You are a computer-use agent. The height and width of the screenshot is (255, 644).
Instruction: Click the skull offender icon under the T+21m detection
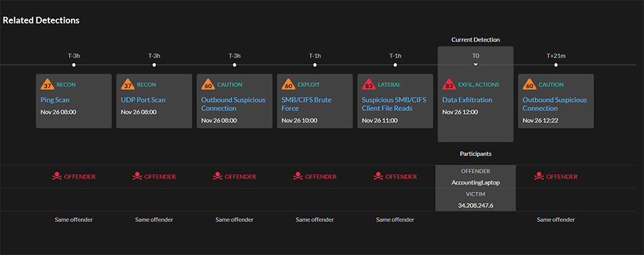pyautogui.click(x=539, y=176)
